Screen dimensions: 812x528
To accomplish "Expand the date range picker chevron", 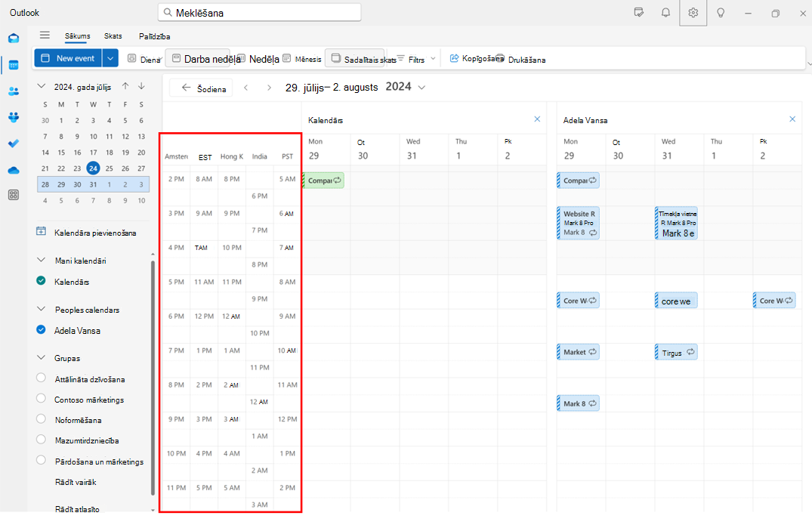I will [421, 88].
